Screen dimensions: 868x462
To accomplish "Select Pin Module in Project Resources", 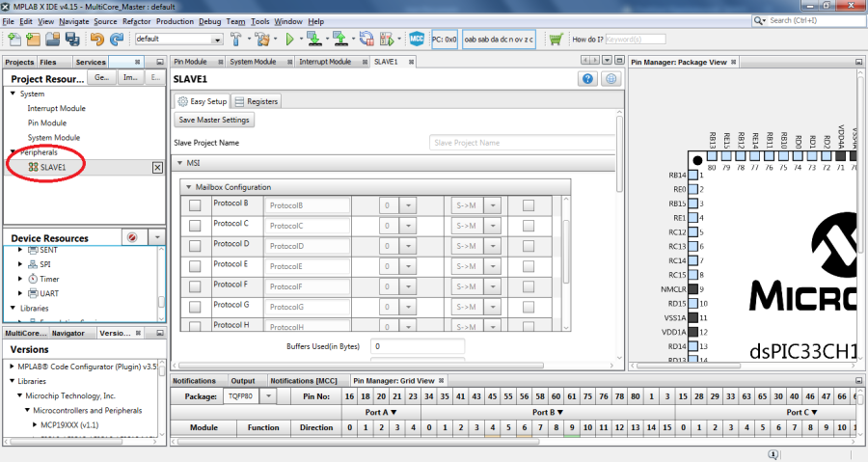I will [46, 122].
